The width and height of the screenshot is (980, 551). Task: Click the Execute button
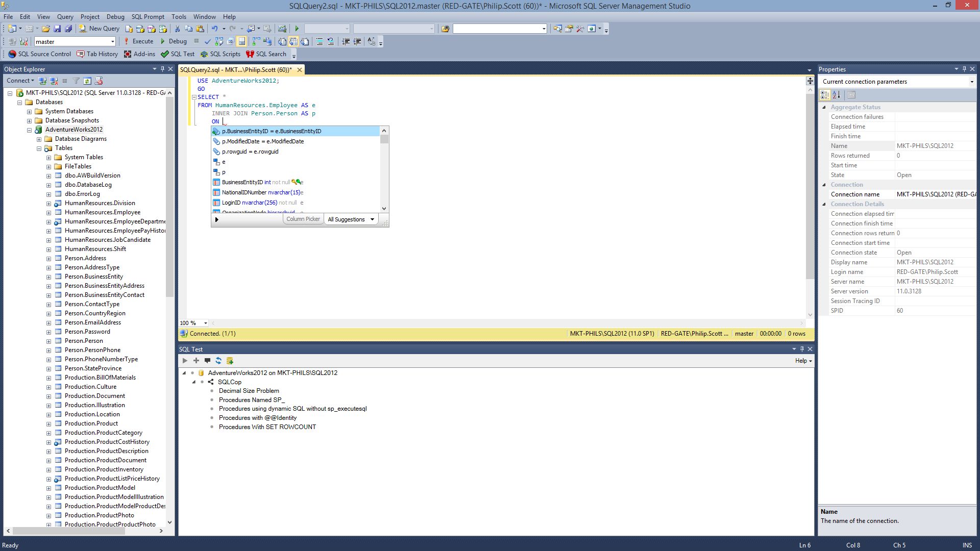click(138, 41)
